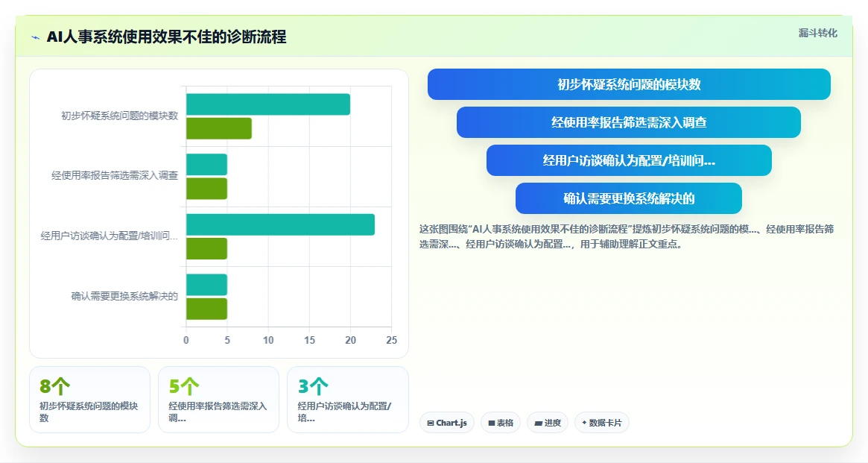Click the green bar for 初步怀疑系统问题的模块数

218,128
